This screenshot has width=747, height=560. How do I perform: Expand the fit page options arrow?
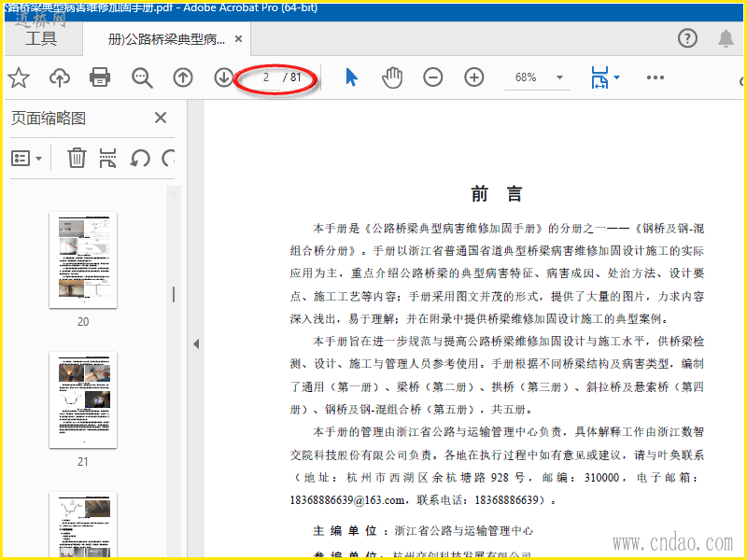tap(617, 77)
